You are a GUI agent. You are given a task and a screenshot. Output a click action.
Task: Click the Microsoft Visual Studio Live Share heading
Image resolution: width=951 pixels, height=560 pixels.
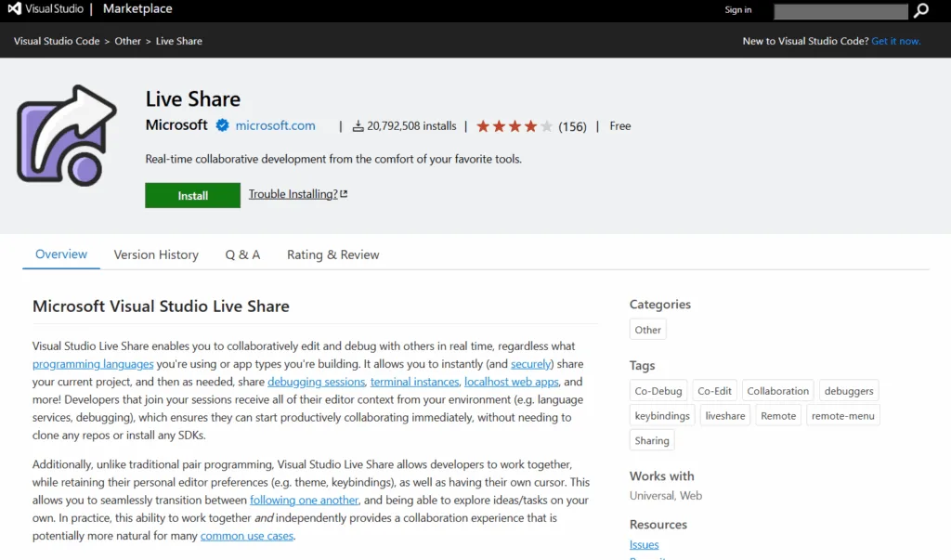(x=161, y=306)
